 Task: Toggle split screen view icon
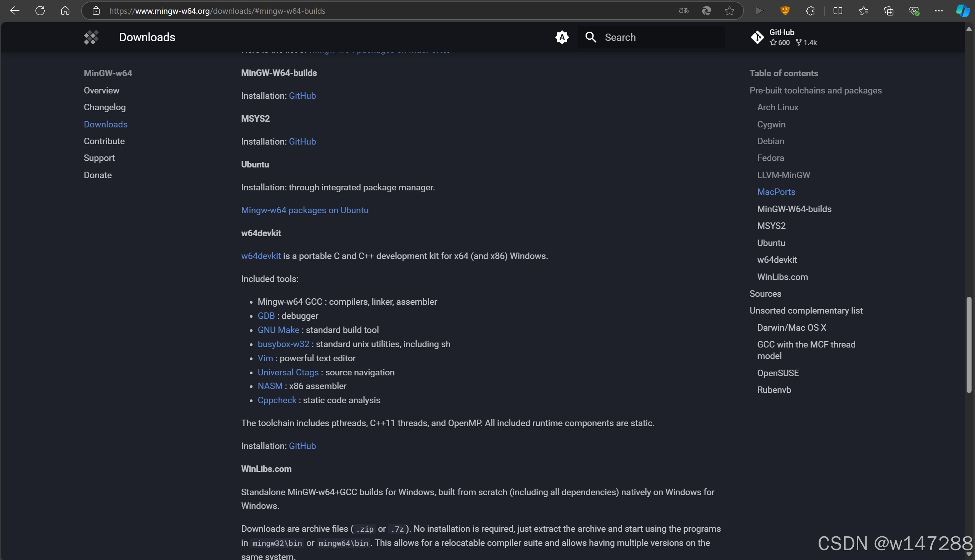tap(838, 11)
